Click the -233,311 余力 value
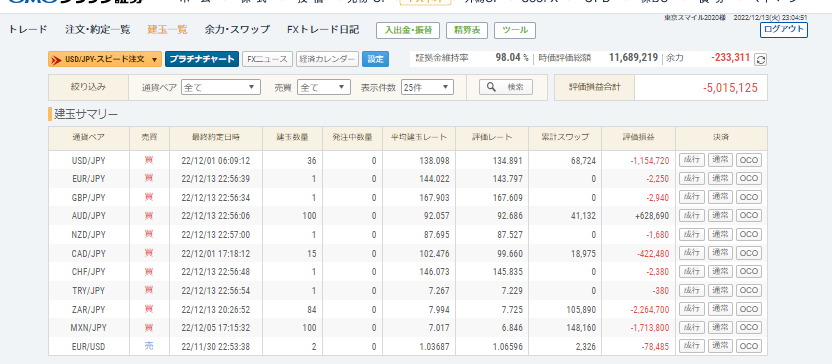The image size is (832, 364). coord(731,58)
